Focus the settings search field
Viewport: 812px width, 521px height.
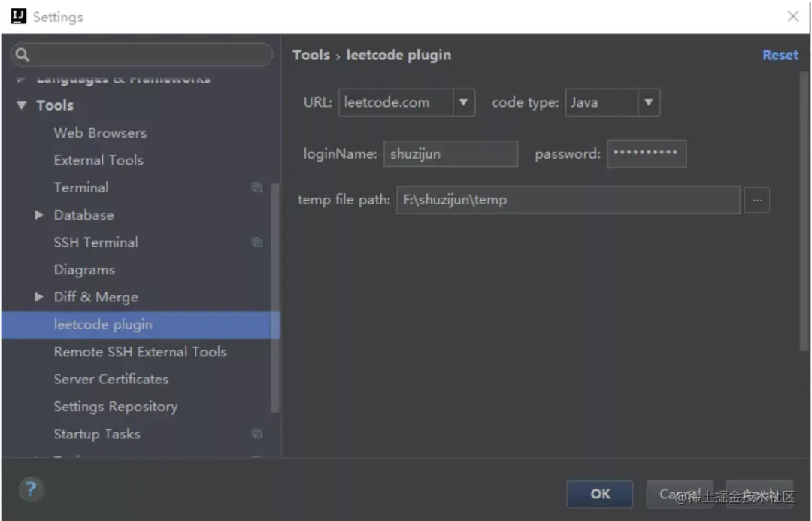point(141,54)
